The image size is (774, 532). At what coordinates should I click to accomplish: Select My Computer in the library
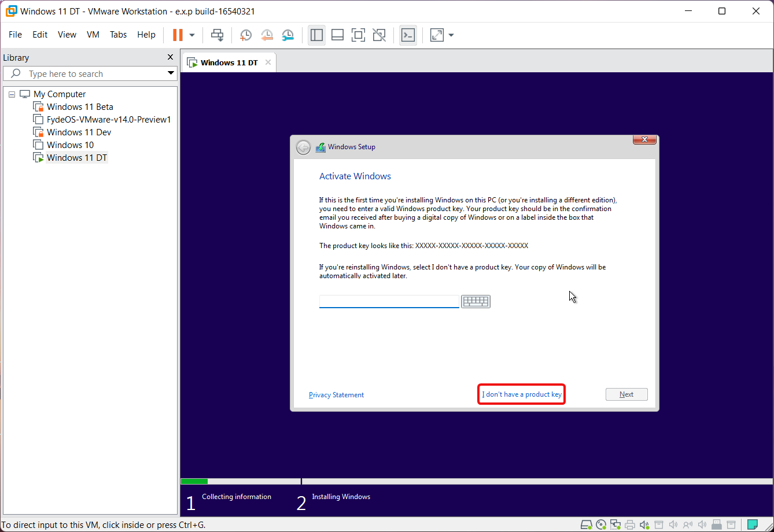[60, 94]
